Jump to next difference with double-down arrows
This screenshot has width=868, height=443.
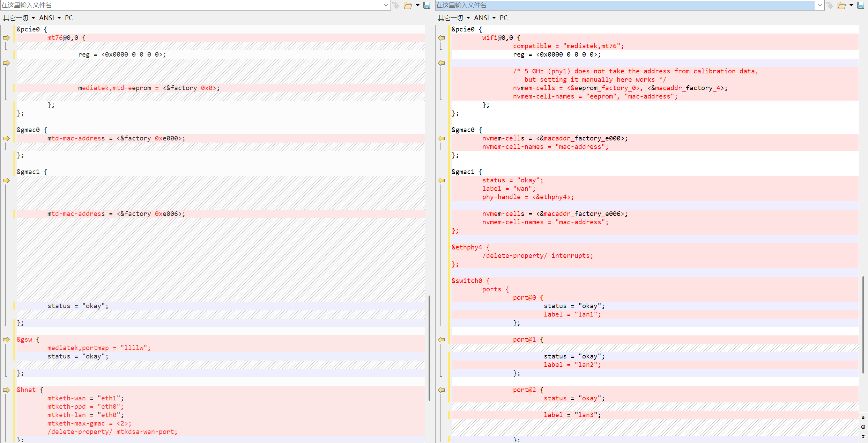(863, 436)
